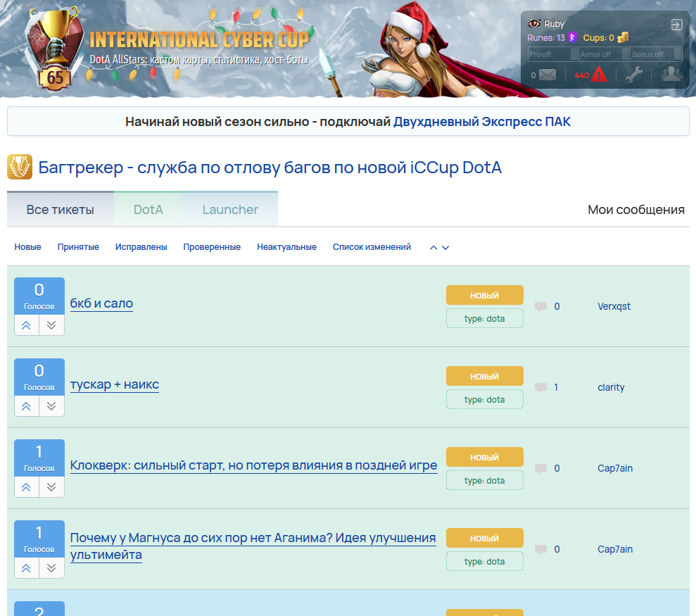Screen dimensions: 696x616
Task: Click НОВЫЙ badge on 'тускар + наикс'
Action: [485, 376]
